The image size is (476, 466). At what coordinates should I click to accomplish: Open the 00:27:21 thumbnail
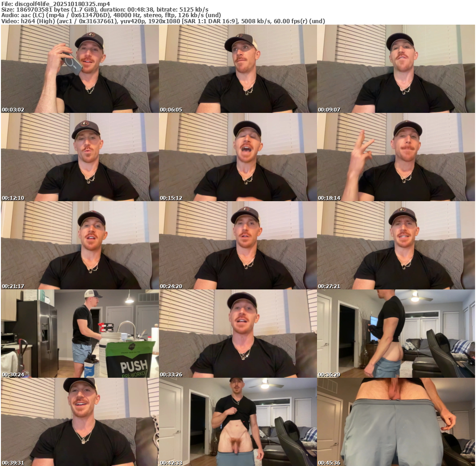pyautogui.click(x=396, y=245)
